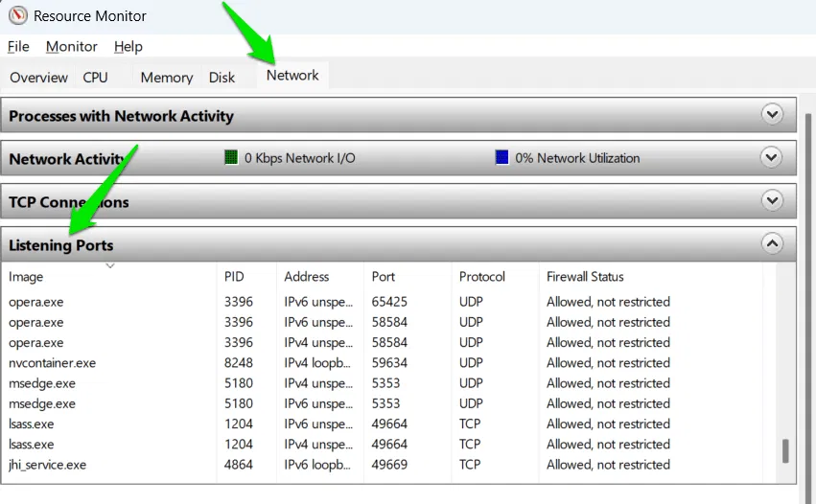Expand the Network Activity panel chevron
816x504 pixels.
click(772, 157)
